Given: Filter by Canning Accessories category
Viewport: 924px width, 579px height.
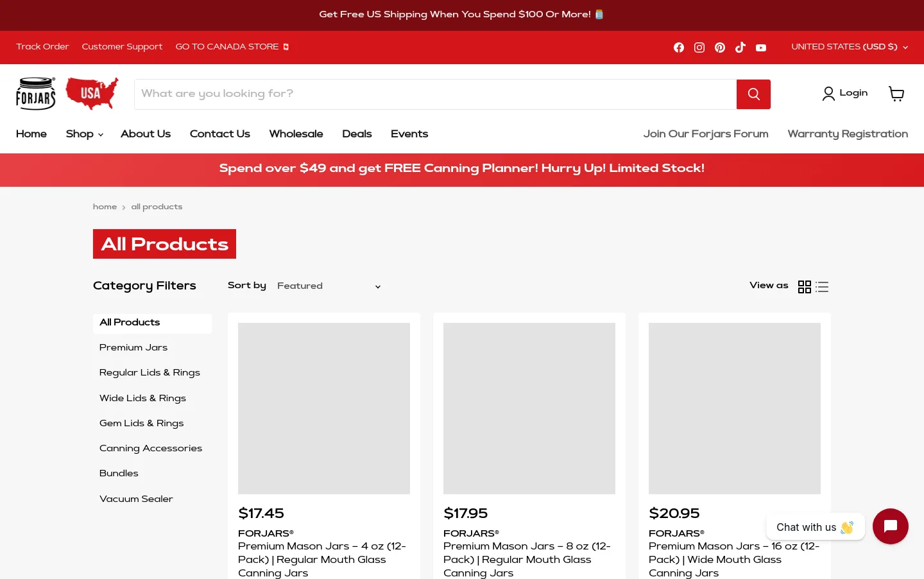Looking at the screenshot, I should (x=151, y=449).
